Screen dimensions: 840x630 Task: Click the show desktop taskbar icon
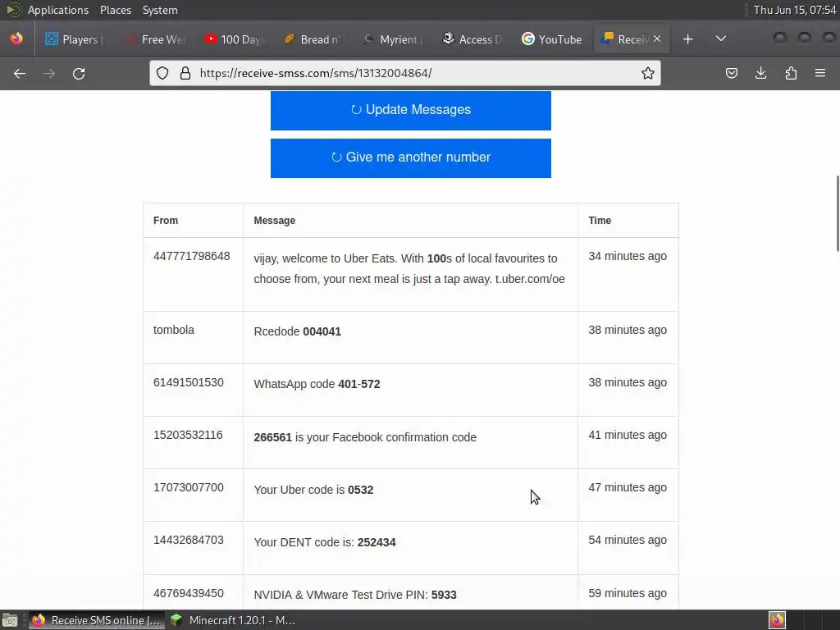[10, 620]
